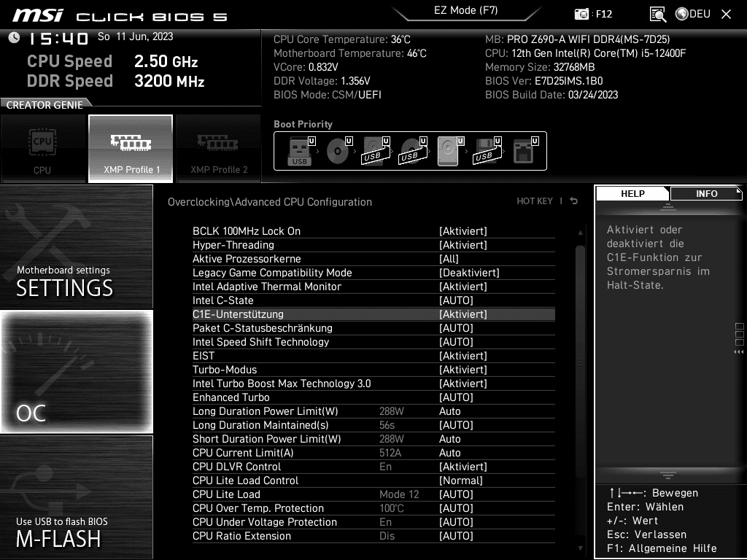
Task: Select the USB hard disk boot device icon
Action: coord(376,151)
